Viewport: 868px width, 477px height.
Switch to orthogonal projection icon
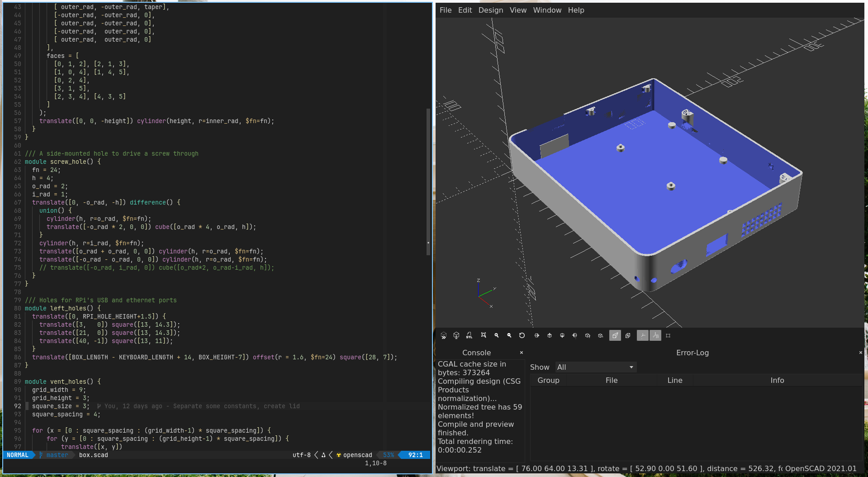click(x=628, y=335)
